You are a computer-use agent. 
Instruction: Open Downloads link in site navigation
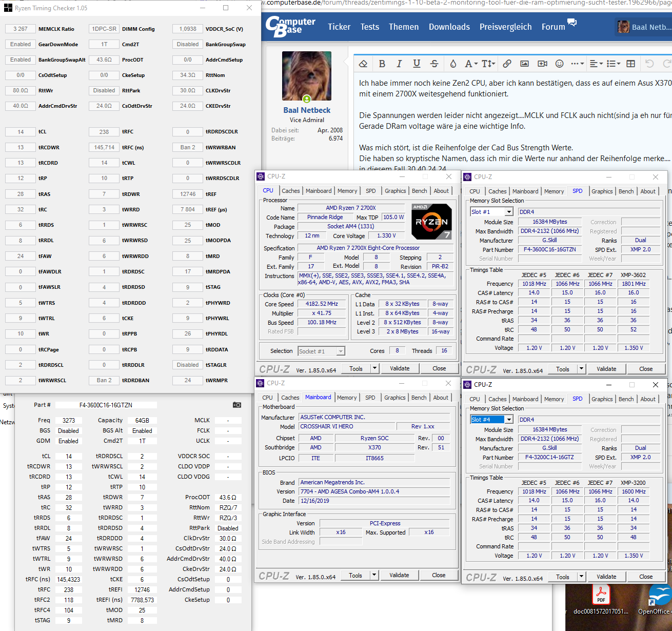[x=449, y=27]
